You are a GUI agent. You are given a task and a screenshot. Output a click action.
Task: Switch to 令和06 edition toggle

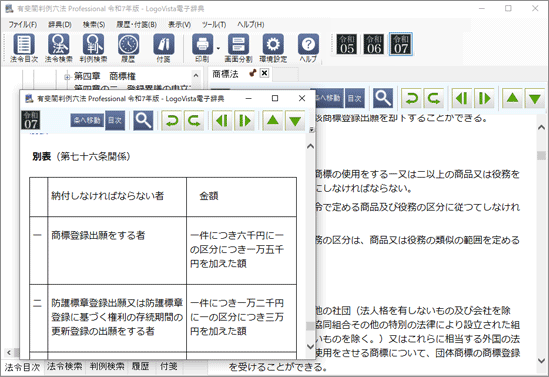(374, 44)
